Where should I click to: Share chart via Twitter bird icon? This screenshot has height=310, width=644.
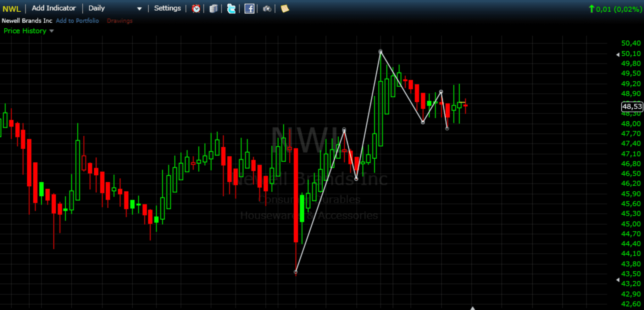(231, 8)
